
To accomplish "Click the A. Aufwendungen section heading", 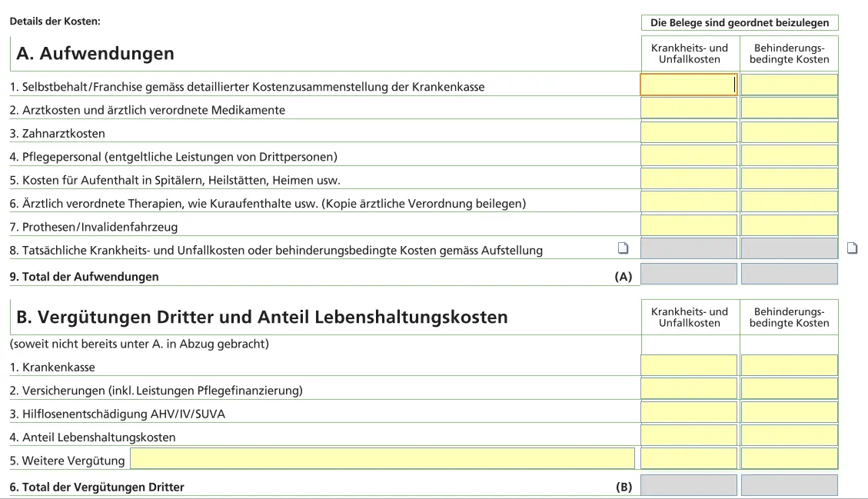I will point(94,54).
